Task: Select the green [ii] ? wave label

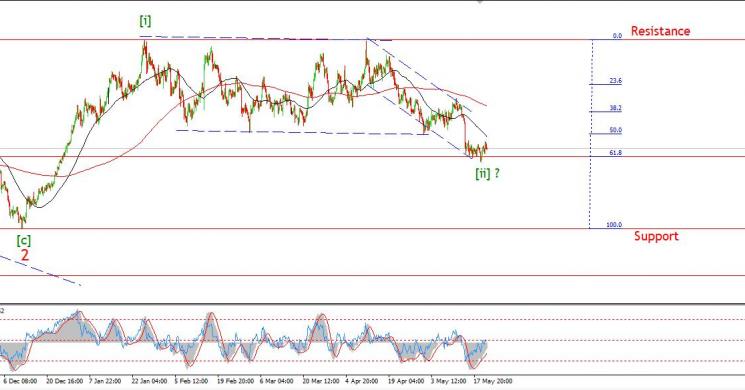Action: click(487, 173)
